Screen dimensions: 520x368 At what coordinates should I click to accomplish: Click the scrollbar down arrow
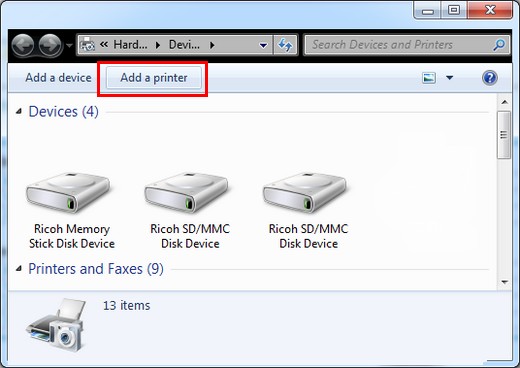point(504,282)
